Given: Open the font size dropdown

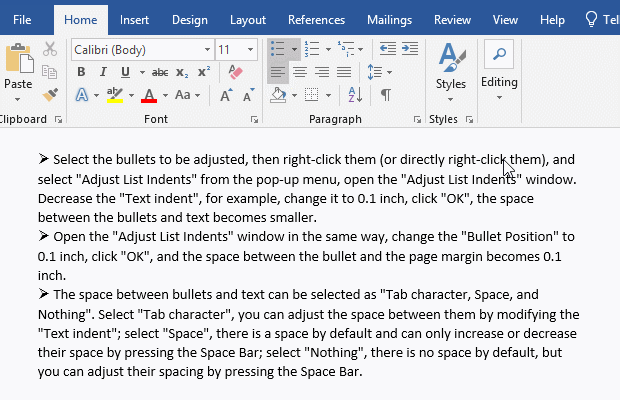Looking at the screenshot, I should [x=250, y=50].
